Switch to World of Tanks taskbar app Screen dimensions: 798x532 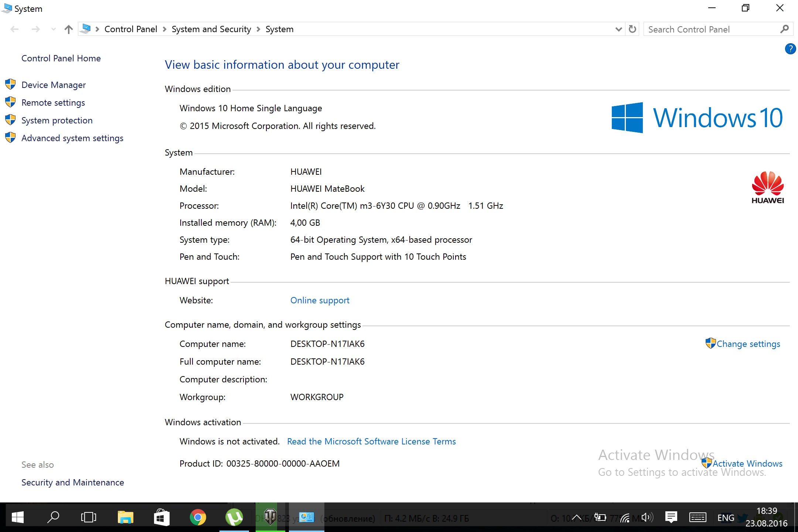(x=270, y=517)
